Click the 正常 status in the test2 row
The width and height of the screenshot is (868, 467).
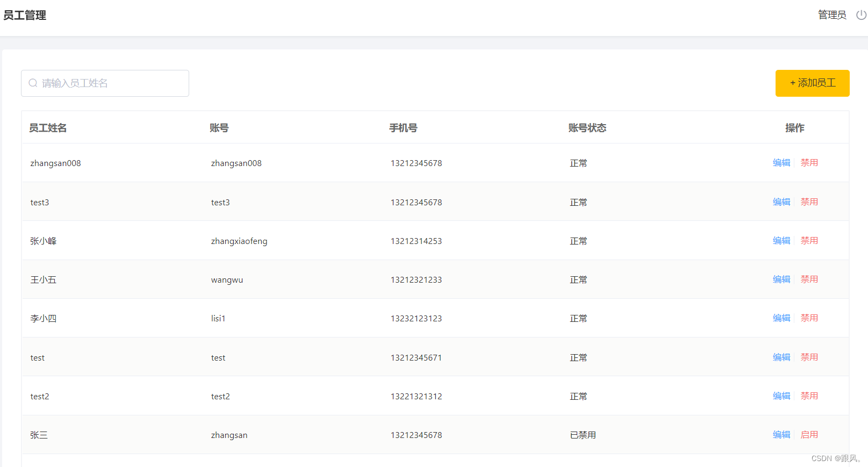[579, 397]
